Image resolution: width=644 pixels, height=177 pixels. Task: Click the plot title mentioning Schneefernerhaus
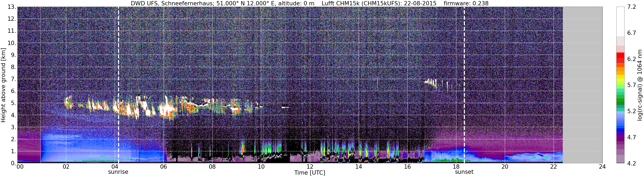pos(309,3)
